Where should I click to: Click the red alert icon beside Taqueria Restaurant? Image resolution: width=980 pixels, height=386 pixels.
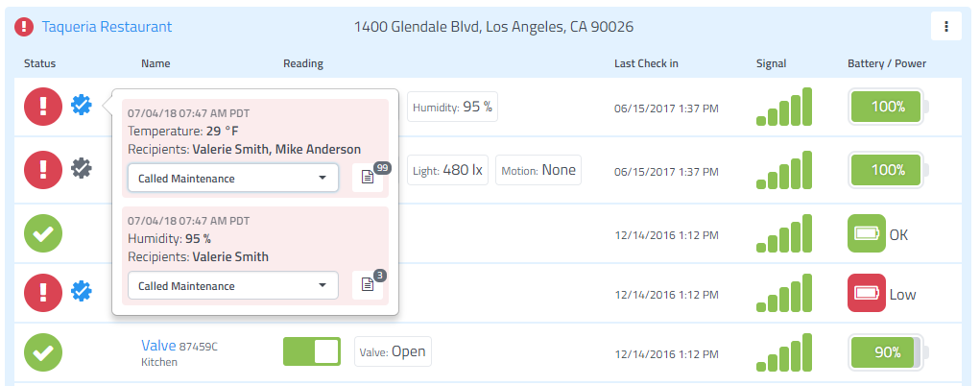pos(24,27)
